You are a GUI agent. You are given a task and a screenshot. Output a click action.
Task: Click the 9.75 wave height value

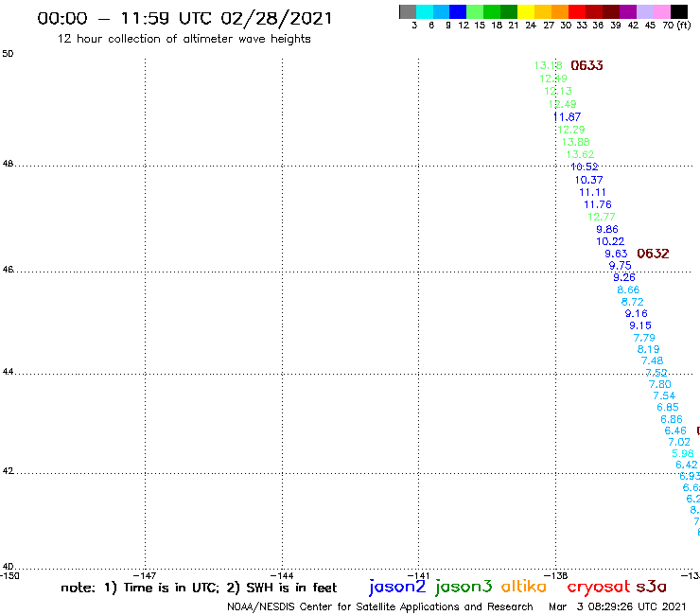pyautogui.click(x=621, y=266)
